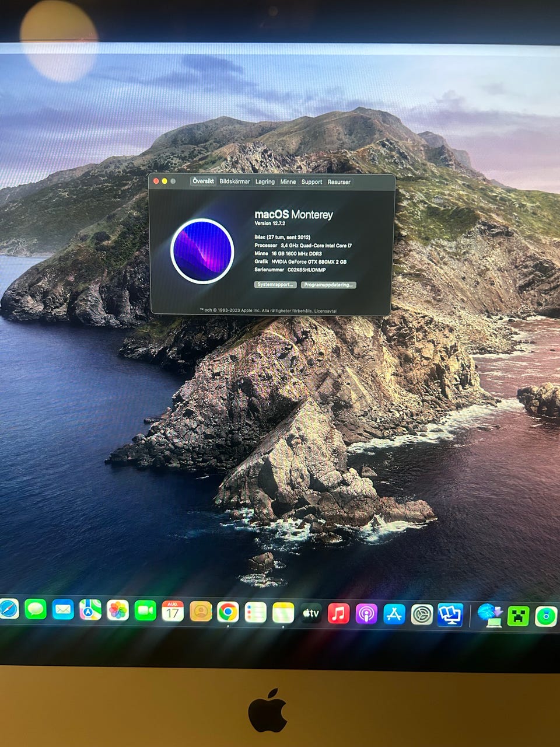Image resolution: width=560 pixels, height=747 pixels.
Task: Go to the Resurser tab
Action: point(339,182)
